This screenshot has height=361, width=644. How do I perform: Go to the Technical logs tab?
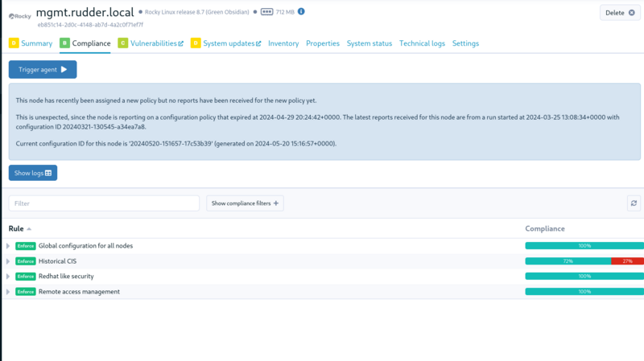coord(422,43)
